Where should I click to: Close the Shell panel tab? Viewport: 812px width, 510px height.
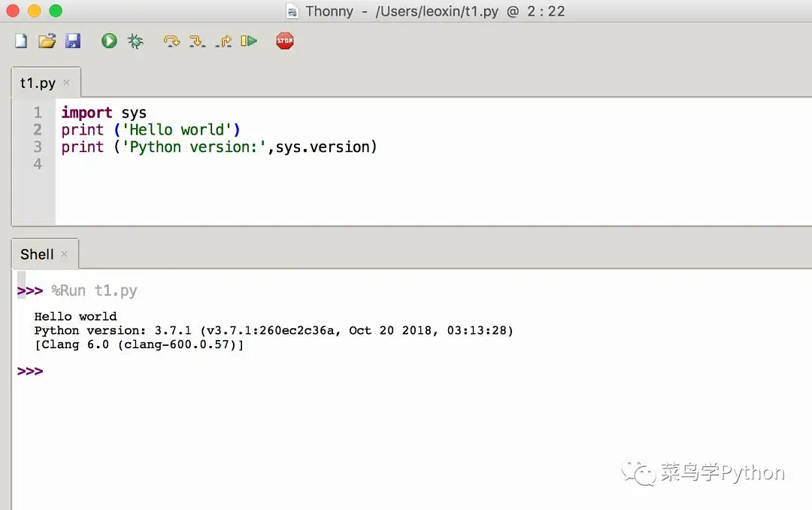(x=64, y=254)
